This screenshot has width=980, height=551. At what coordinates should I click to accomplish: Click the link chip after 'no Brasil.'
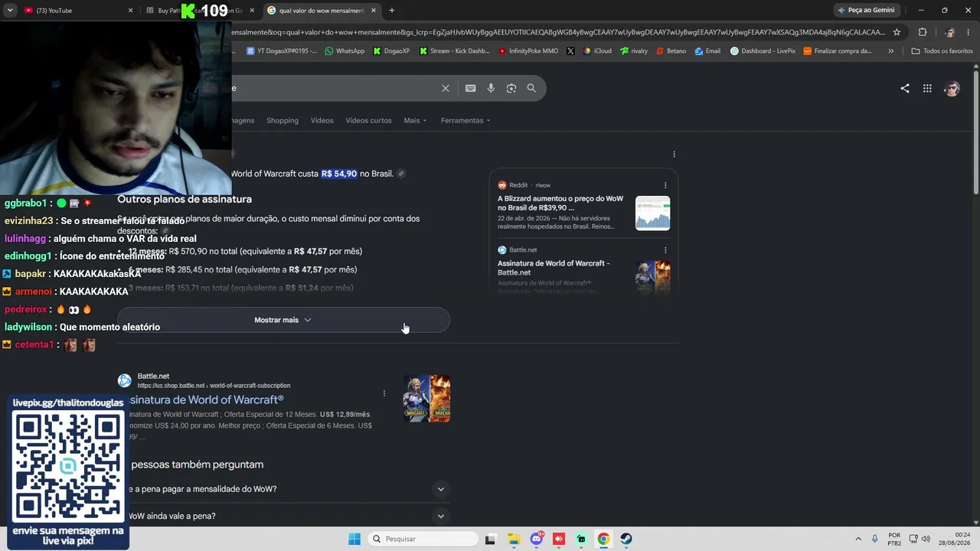(x=401, y=174)
